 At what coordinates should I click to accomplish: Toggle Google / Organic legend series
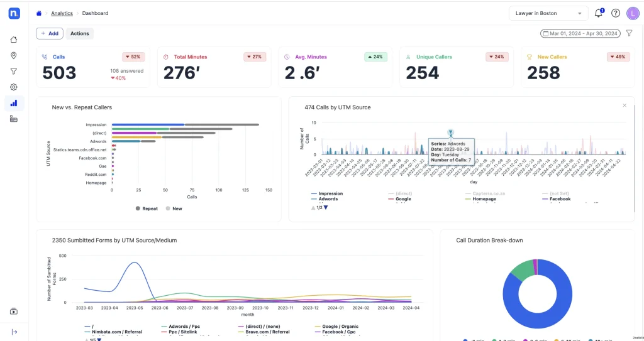coord(336,326)
